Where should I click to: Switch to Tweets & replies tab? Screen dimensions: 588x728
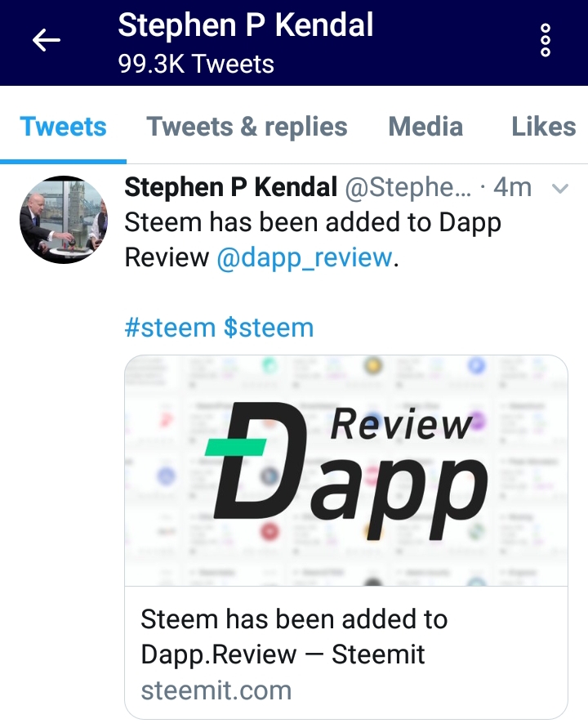[247, 127]
